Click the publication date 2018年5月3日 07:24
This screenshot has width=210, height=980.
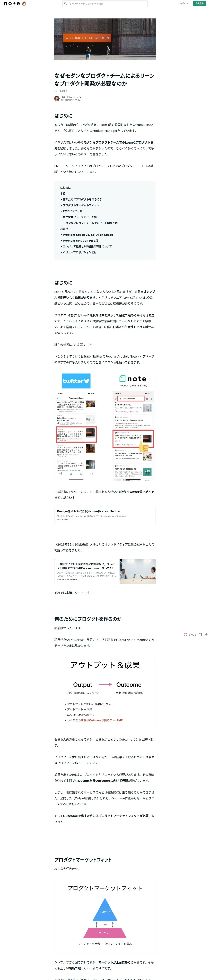coord(70,100)
